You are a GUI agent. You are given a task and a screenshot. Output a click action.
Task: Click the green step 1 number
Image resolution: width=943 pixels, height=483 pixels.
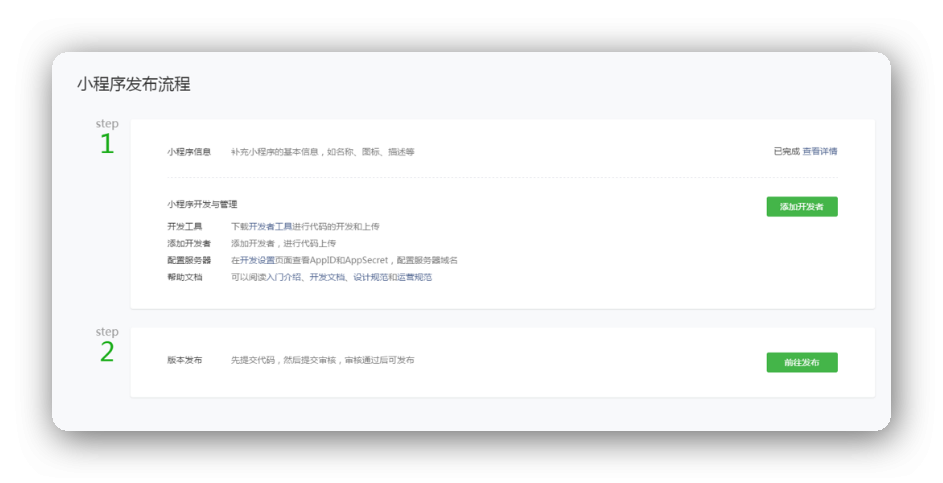tap(106, 145)
